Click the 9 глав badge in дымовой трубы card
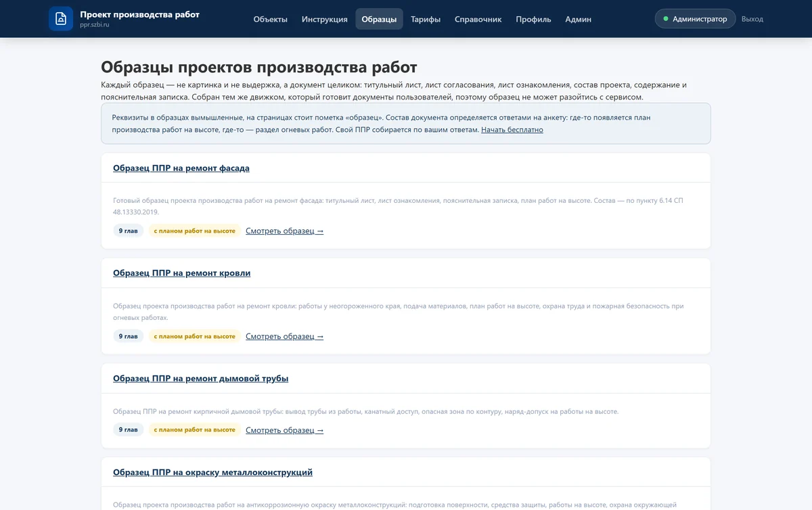Viewport: 812px width, 510px height. (129, 430)
